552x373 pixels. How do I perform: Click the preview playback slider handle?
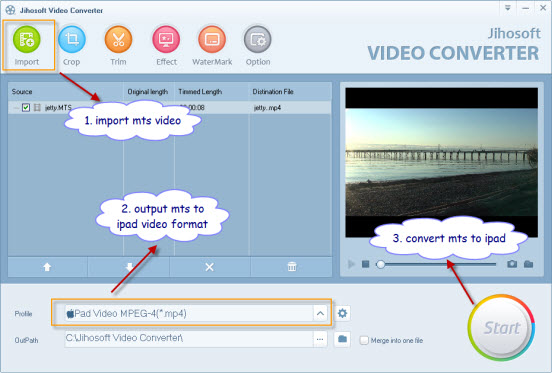point(381,264)
